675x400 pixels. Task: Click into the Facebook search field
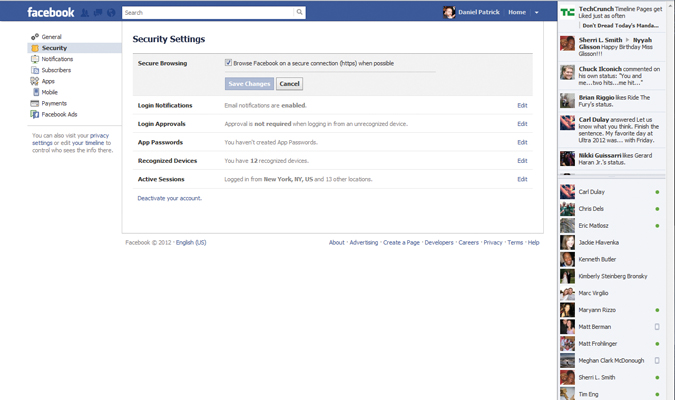[x=208, y=13]
